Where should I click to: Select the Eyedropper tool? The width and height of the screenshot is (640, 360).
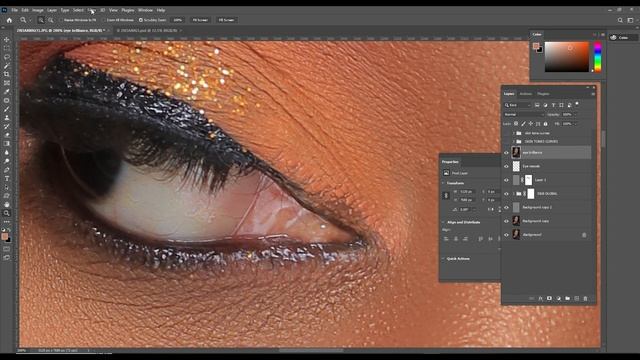7,91
